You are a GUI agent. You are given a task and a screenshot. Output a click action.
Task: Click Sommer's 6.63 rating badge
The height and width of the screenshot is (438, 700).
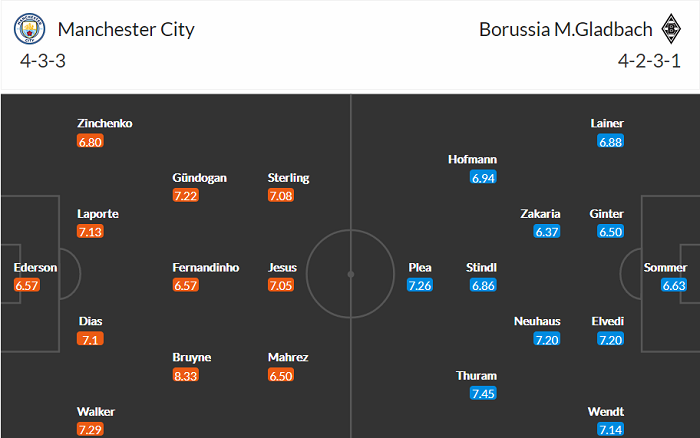tap(674, 286)
